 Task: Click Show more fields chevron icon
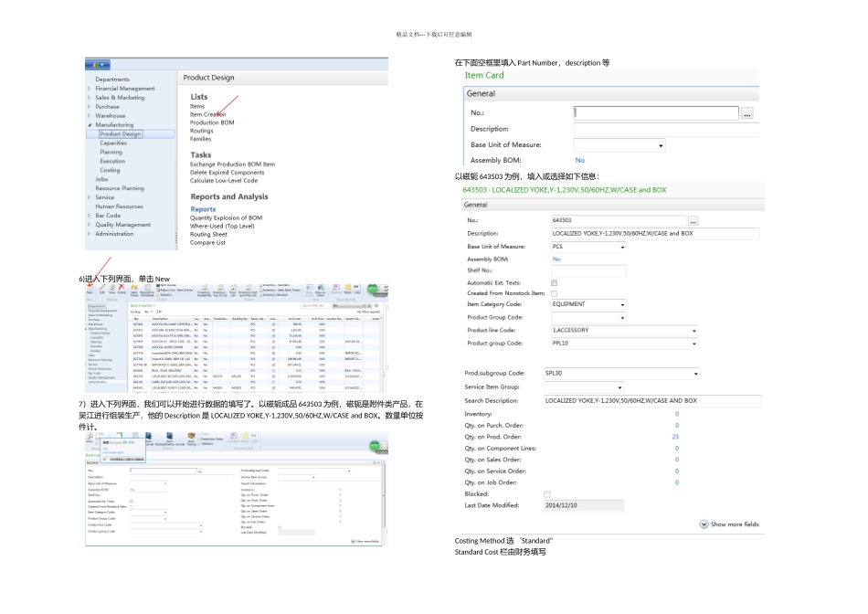[x=704, y=524]
